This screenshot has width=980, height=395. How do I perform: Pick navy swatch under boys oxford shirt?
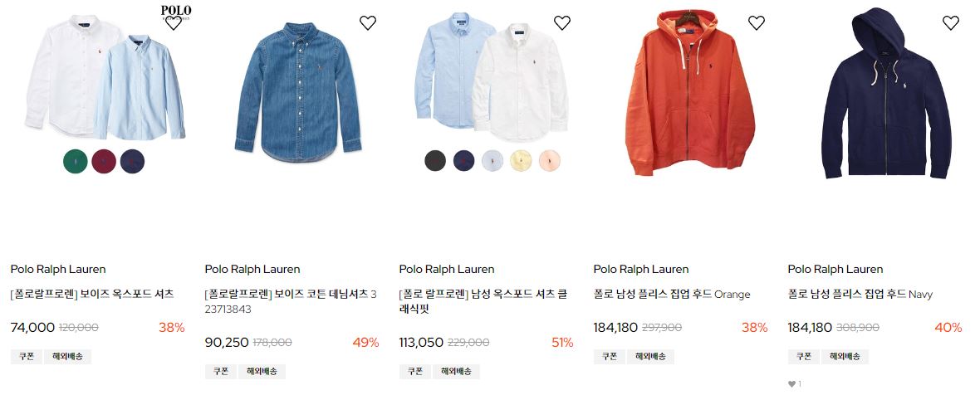click(x=132, y=161)
